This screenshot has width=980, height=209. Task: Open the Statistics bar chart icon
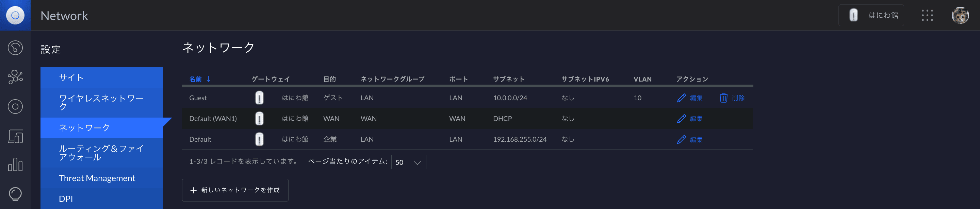(x=15, y=165)
